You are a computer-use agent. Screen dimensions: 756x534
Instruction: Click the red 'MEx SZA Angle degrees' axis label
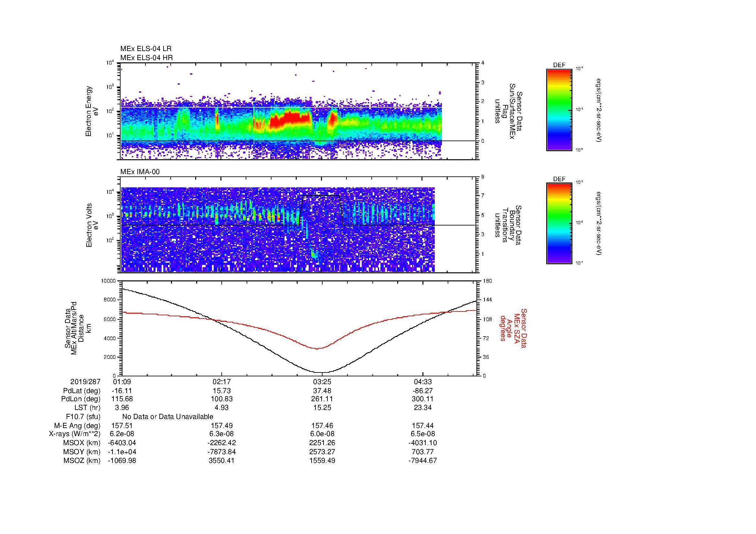pos(513,328)
